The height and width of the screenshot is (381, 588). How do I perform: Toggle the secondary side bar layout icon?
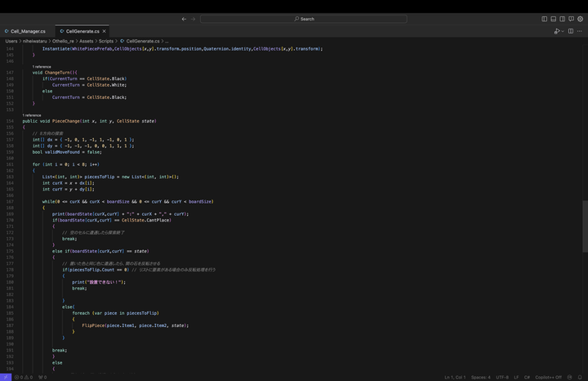coord(562,19)
